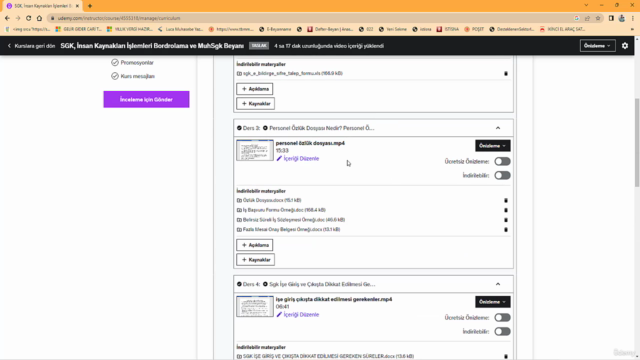Toggle İndirilebilir for işe giriş çıkışta video
Screen dimensions: 640x360
pos(502,331)
